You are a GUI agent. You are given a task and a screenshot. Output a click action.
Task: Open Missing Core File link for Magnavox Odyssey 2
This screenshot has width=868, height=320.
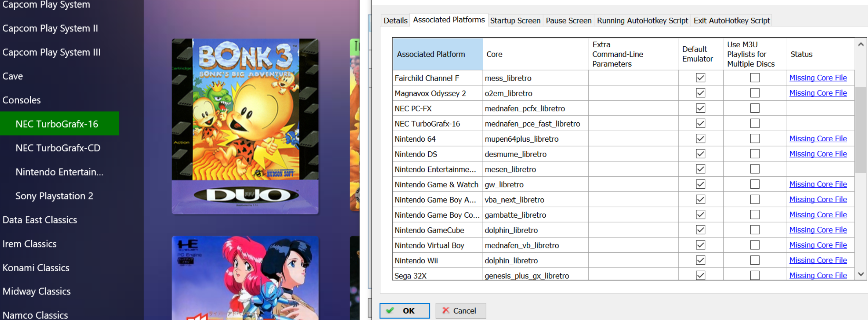(818, 93)
